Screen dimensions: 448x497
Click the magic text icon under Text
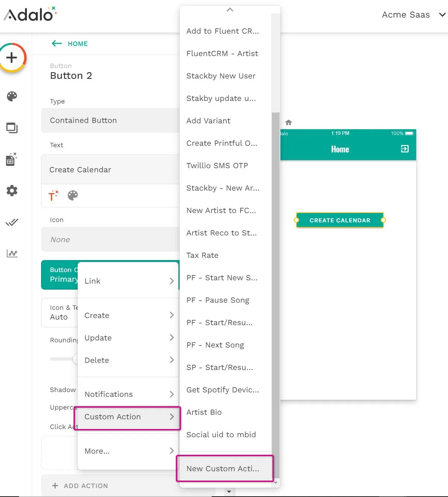click(x=53, y=195)
